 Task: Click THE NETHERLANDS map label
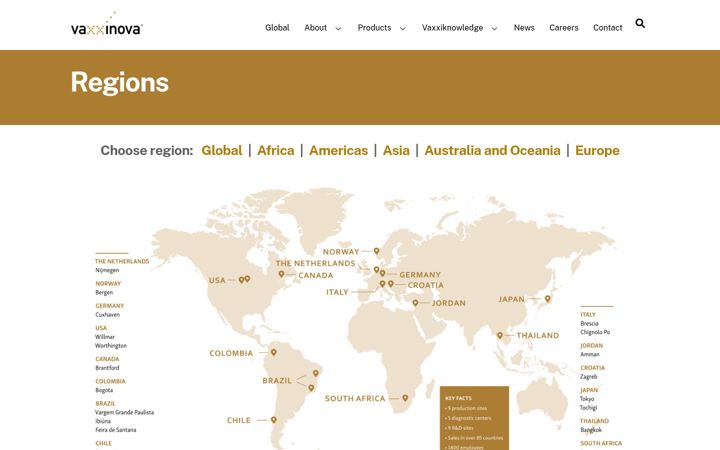click(315, 263)
